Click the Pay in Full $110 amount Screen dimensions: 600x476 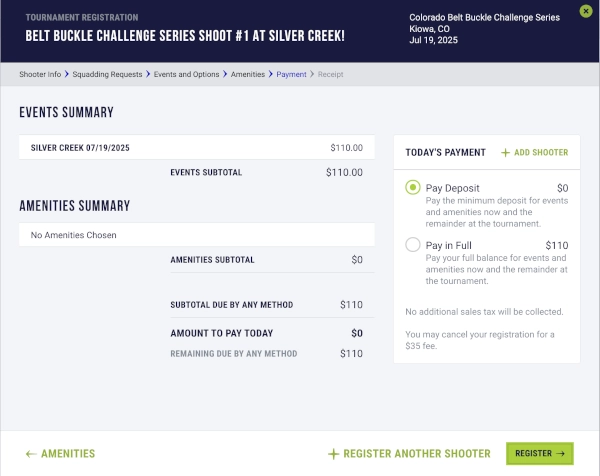556,245
